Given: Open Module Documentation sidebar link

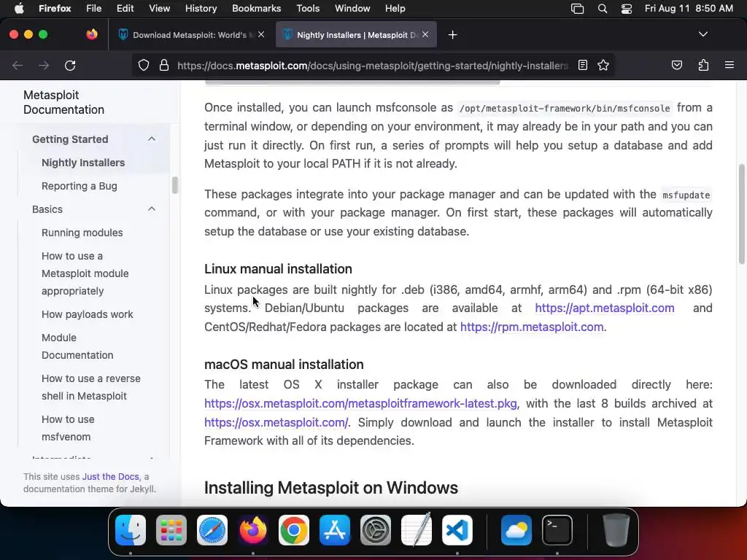Looking at the screenshot, I should [77, 346].
